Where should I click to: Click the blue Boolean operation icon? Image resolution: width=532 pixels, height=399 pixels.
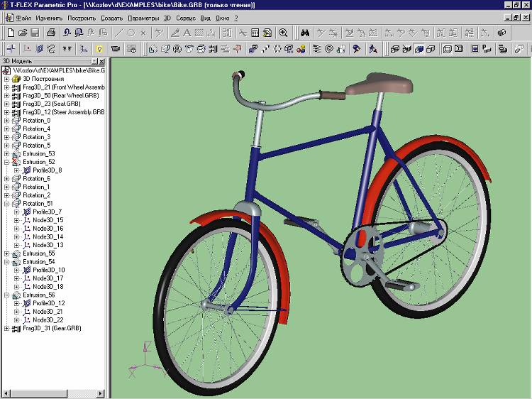[253, 49]
